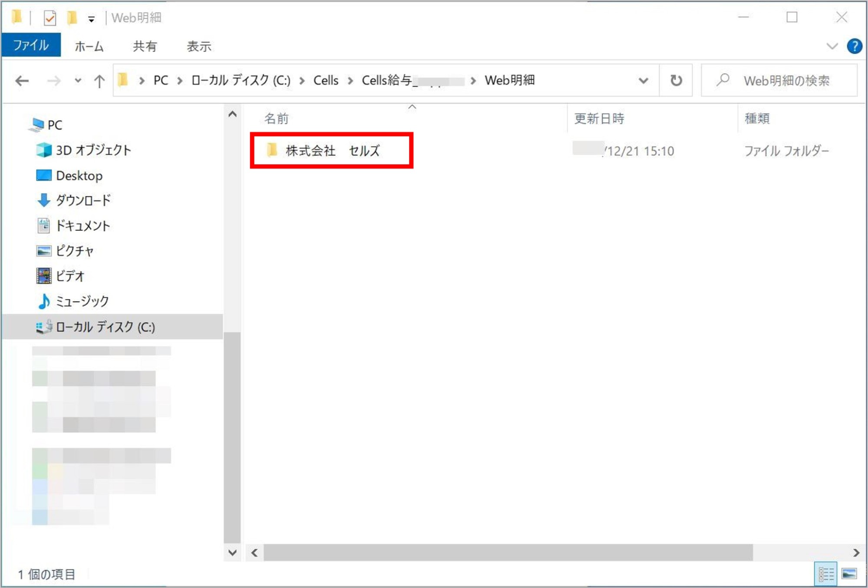868x588 pixels.
Task: Open the ダウンロード folder in sidebar
Action: pos(83,200)
